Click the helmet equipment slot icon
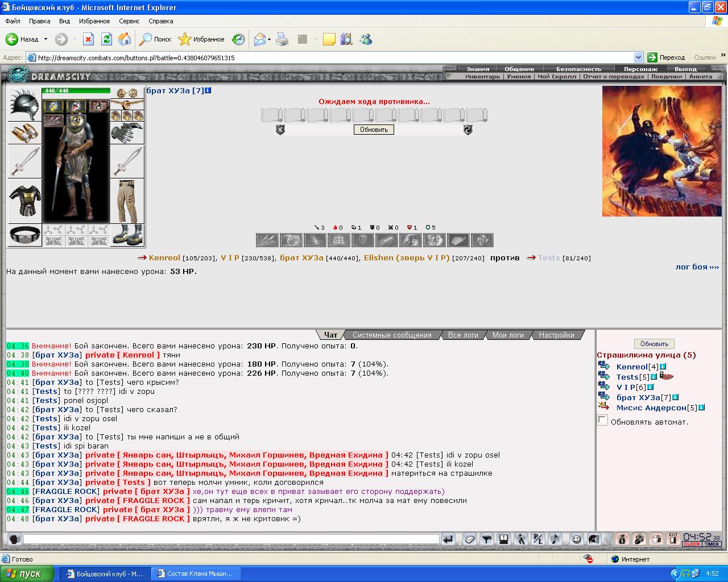The height and width of the screenshot is (582, 728). click(24, 104)
